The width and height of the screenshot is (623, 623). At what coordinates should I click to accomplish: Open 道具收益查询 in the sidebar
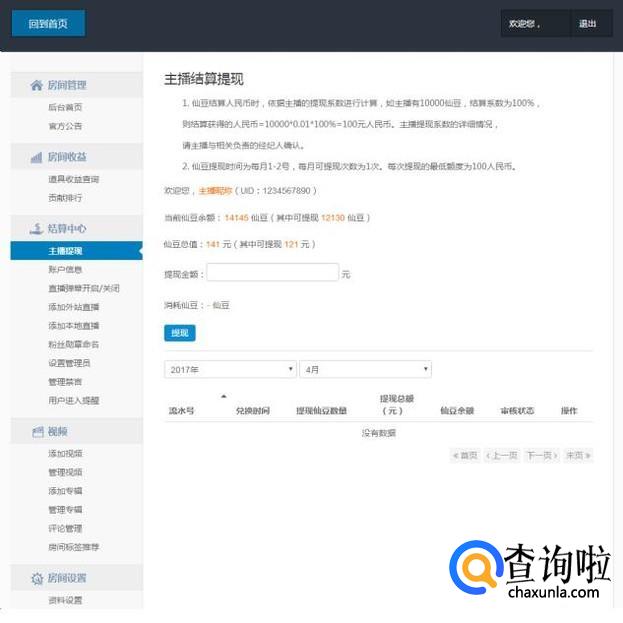[x=73, y=180]
